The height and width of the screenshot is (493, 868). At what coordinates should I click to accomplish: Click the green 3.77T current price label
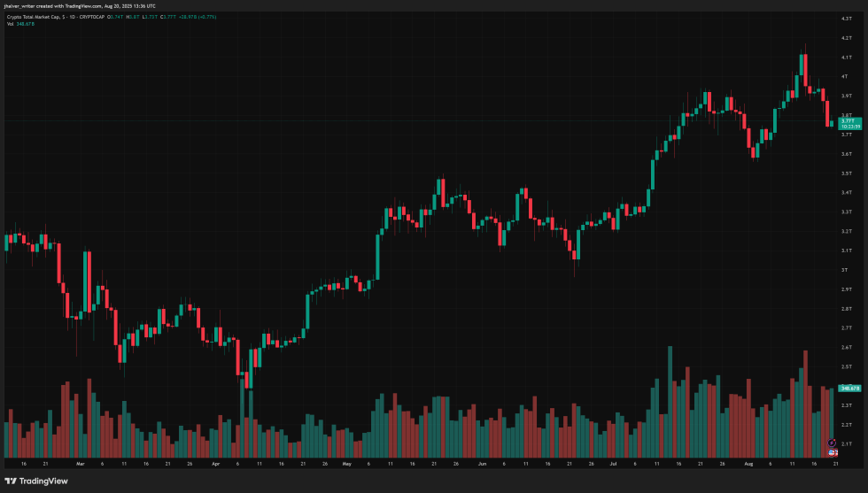(x=844, y=123)
